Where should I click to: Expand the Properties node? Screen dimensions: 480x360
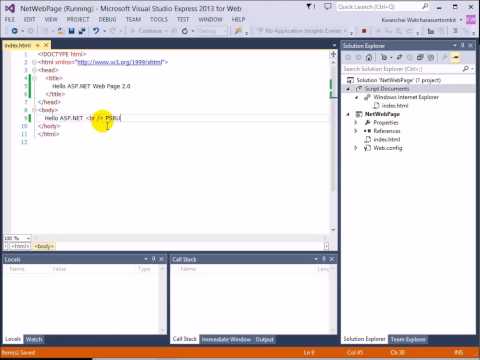pyautogui.click(x=356, y=123)
